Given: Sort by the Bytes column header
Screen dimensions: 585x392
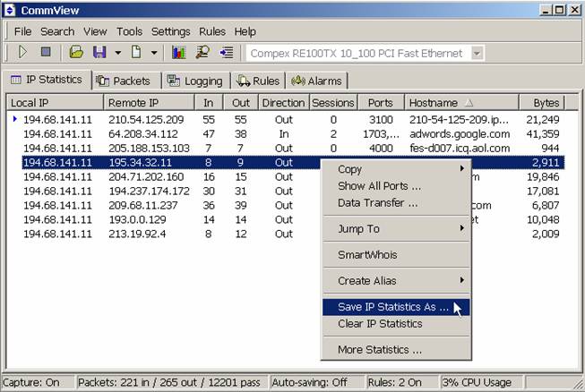Looking at the screenshot, I should coord(545,103).
